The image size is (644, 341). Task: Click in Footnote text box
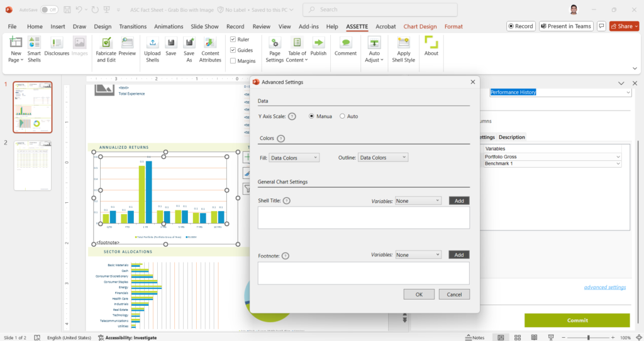pos(364,273)
